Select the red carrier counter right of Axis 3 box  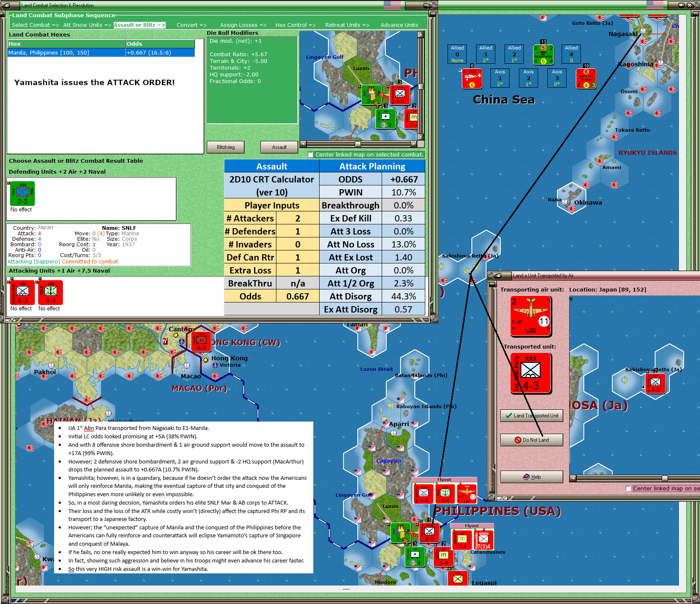[x=586, y=78]
